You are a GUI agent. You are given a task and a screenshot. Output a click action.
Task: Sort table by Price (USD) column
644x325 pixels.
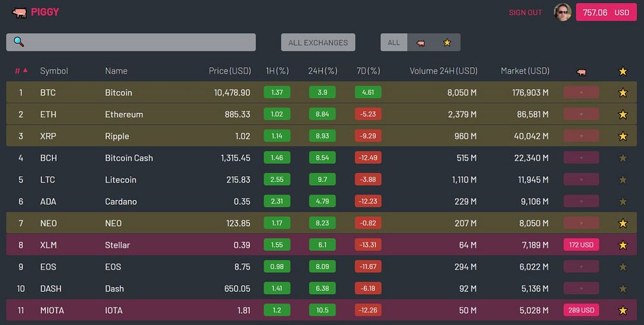point(230,71)
